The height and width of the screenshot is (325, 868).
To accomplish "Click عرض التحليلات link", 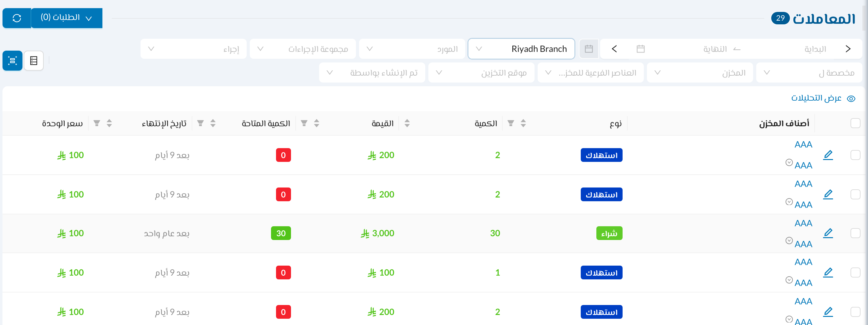I will [x=823, y=98].
